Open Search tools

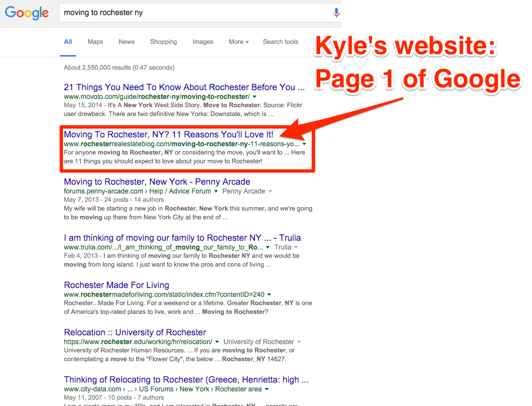280,42
